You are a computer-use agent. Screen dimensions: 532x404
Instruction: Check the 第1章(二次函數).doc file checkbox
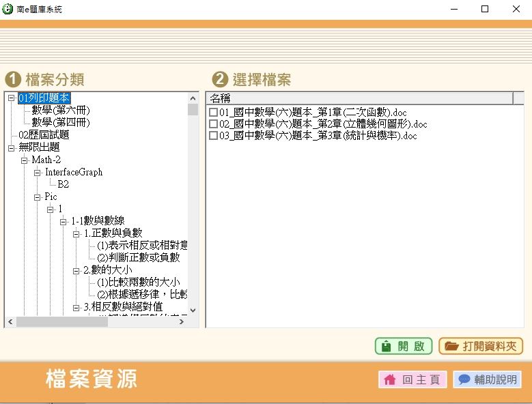pos(213,112)
